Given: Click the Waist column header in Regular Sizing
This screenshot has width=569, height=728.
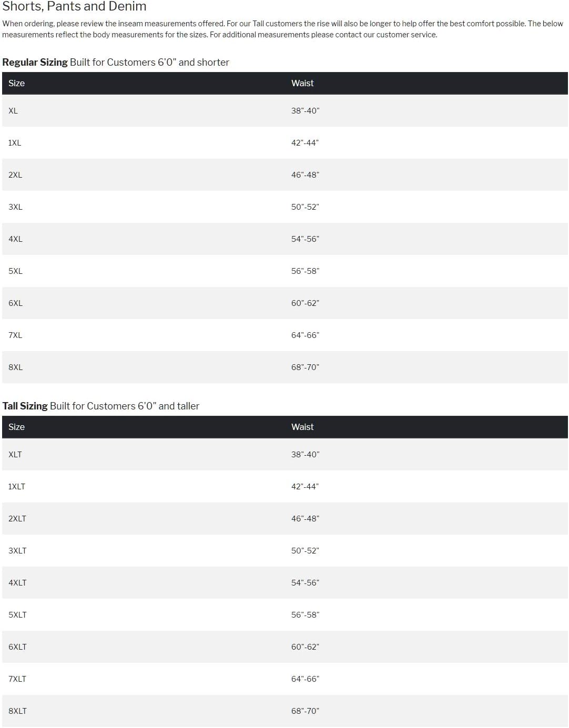Looking at the screenshot, I should point(302,83).
